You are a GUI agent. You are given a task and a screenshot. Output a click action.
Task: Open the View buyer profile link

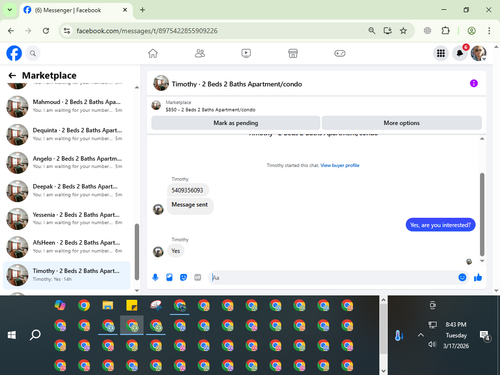pyautogui.click(x=340, y=165)
